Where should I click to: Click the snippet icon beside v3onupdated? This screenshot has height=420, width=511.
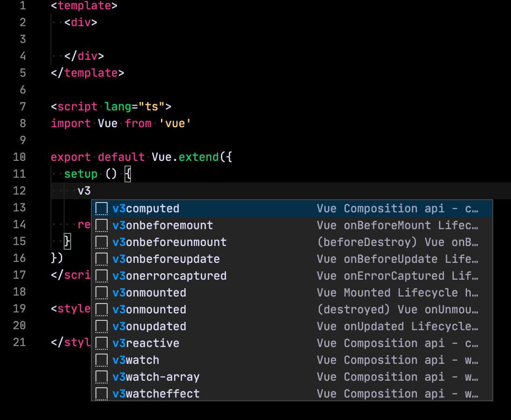tap(102, 326)
